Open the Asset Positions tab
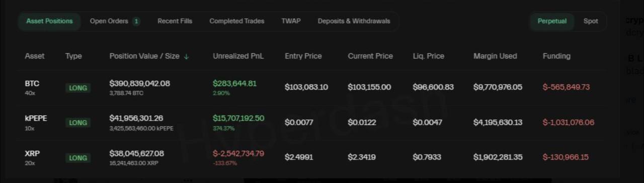The width and height of the screenshot is (644, 183). pyautogui.click(x=49, y=21)
